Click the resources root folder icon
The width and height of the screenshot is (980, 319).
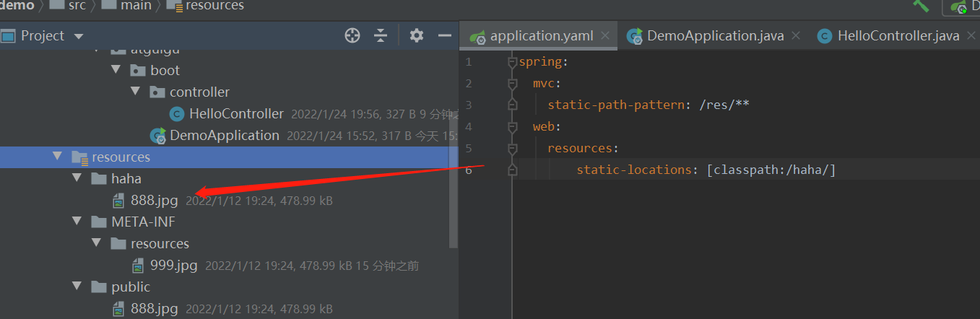(79, 157)
